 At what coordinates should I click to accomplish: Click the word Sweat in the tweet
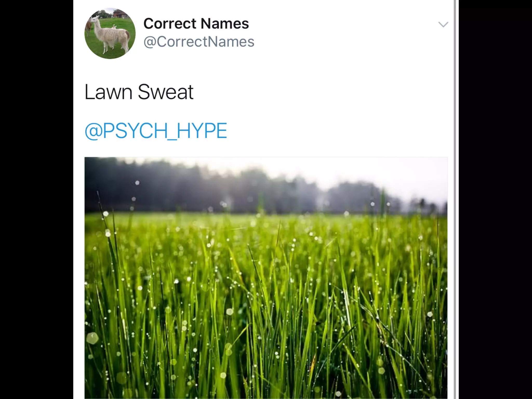(x=166, y=92)
